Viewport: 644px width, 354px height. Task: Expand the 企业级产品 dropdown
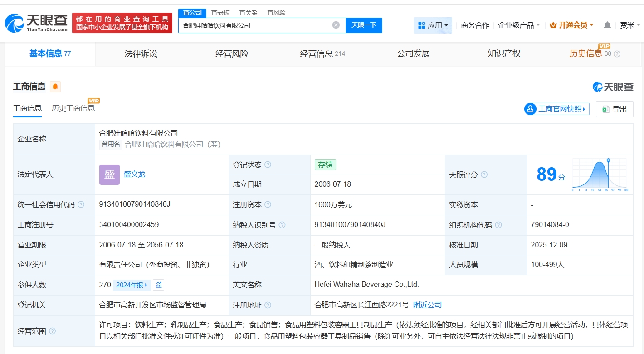click(519, 25)
